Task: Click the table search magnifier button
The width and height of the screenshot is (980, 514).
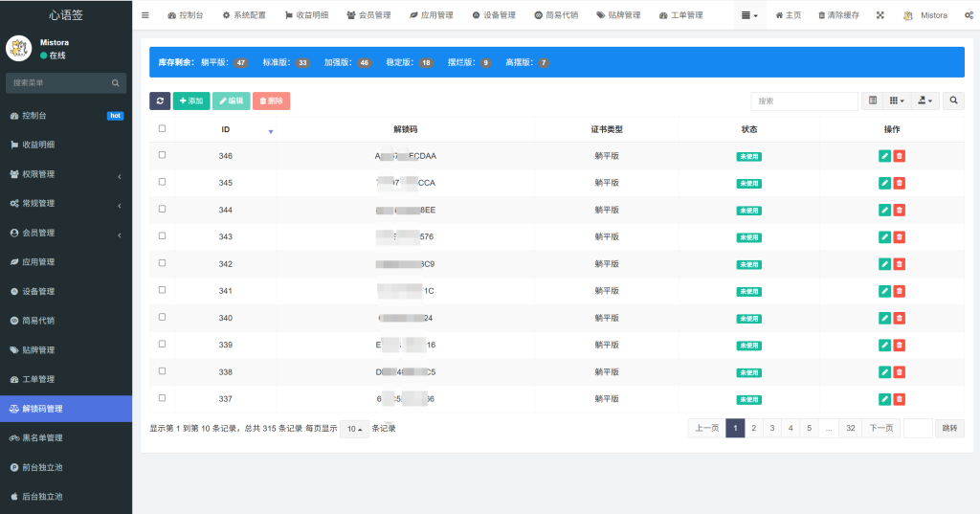Action: [953, 101]
